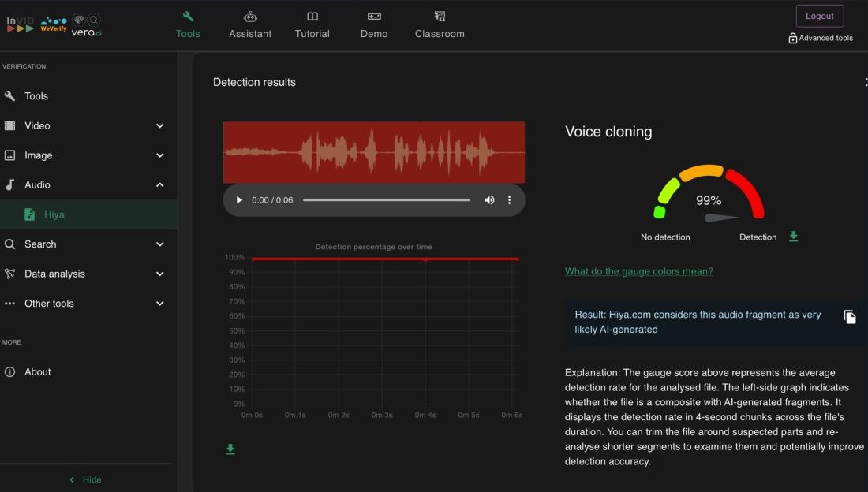
Task: Download the voice cloning gauge image
Action: click(793, 237)
